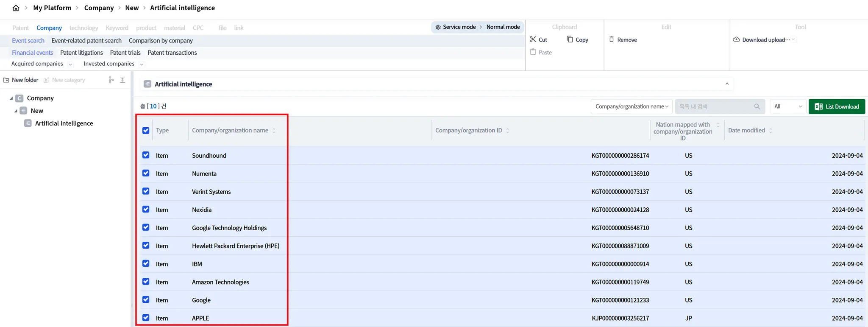This screenshot has height=327, width=868.
Task: Uncheck the Google Technology Holdings row checkbox
Action: (146, 227)
